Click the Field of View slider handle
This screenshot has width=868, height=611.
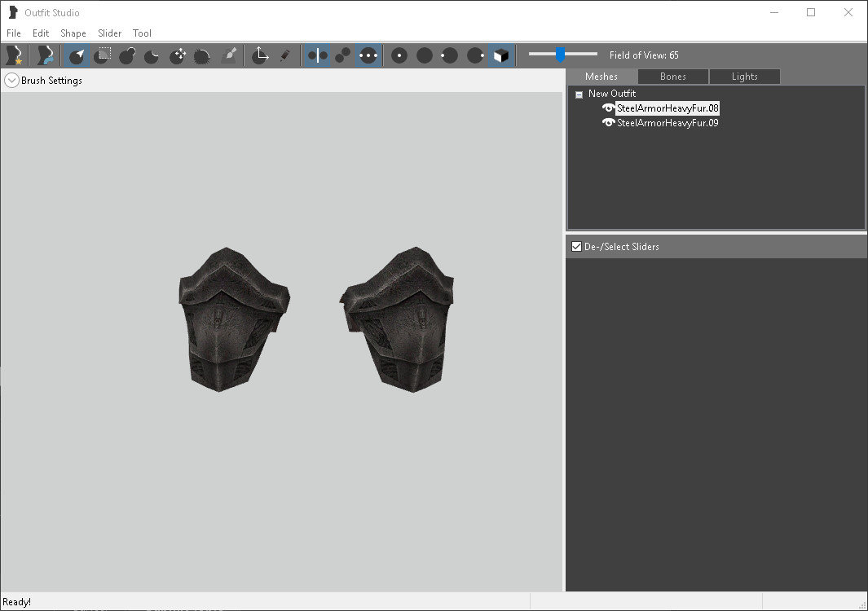coord(560,55)
